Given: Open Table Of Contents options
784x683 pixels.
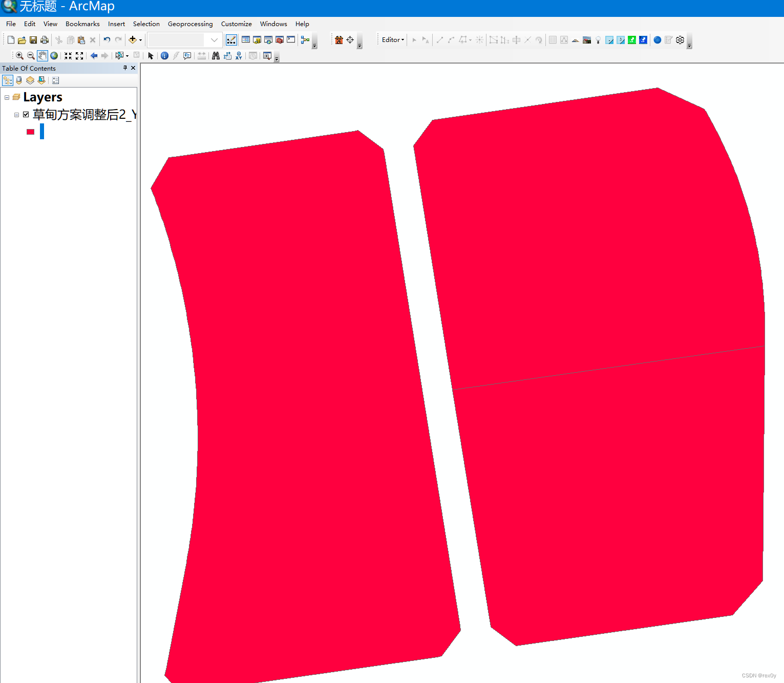Looking at the screenshot, I should (56, 80).
